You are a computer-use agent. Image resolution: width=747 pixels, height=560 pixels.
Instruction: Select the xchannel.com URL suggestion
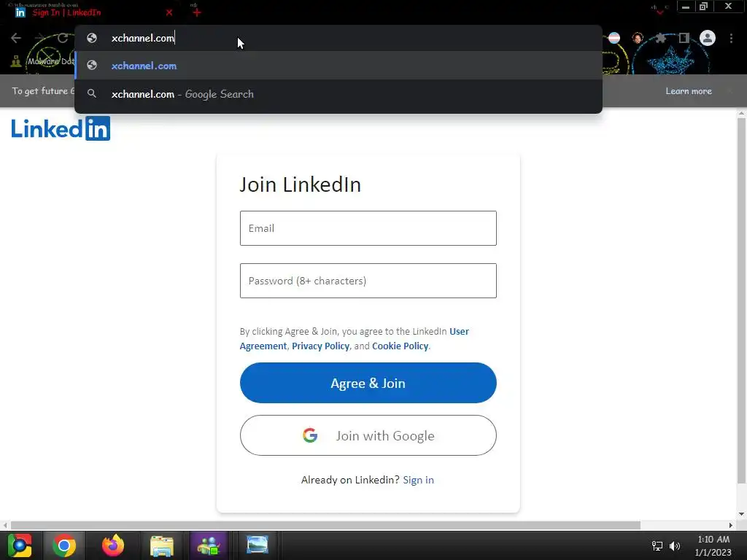pos(338,66)
